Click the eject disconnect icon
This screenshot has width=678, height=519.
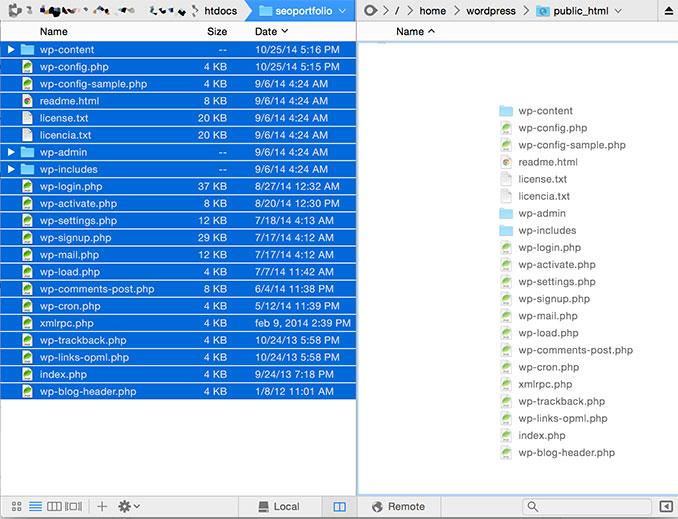668,11
